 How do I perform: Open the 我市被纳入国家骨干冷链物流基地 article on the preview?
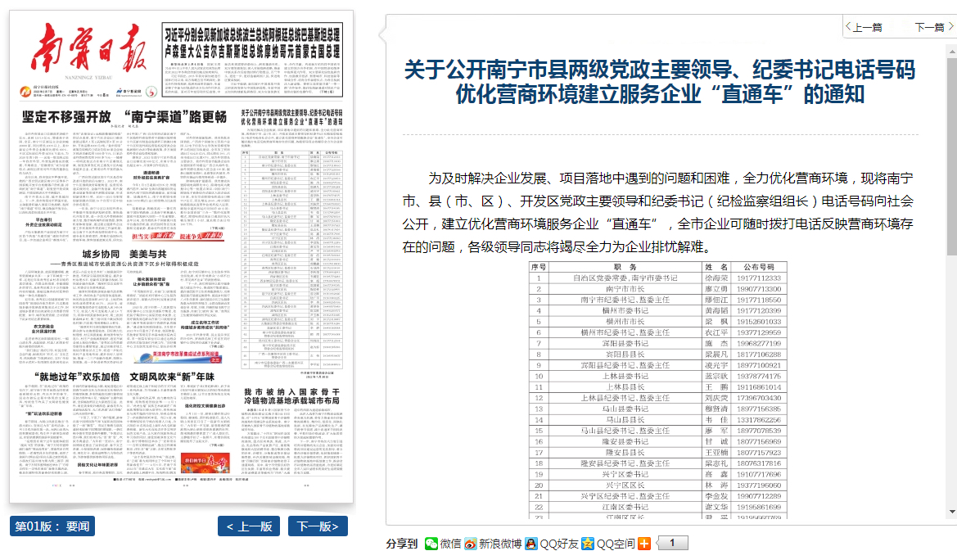(x=291, y=395)
